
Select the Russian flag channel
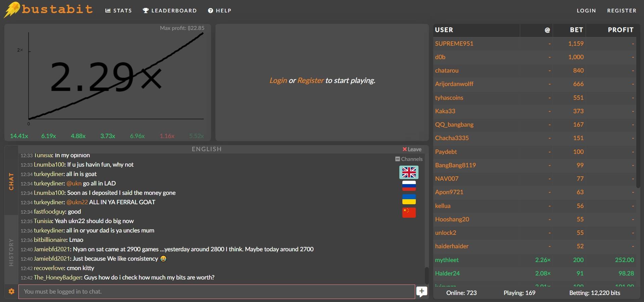409,186
